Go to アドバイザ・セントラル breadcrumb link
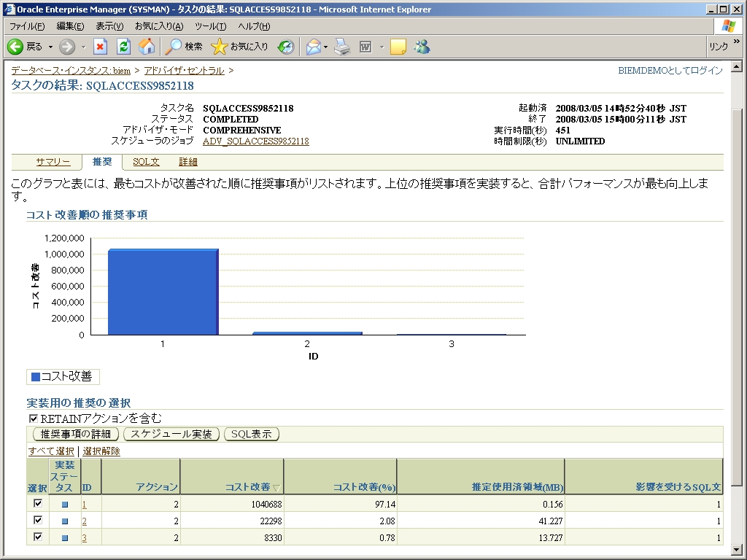This screenshot has height=560, width=747. click(x=184, y=71)
